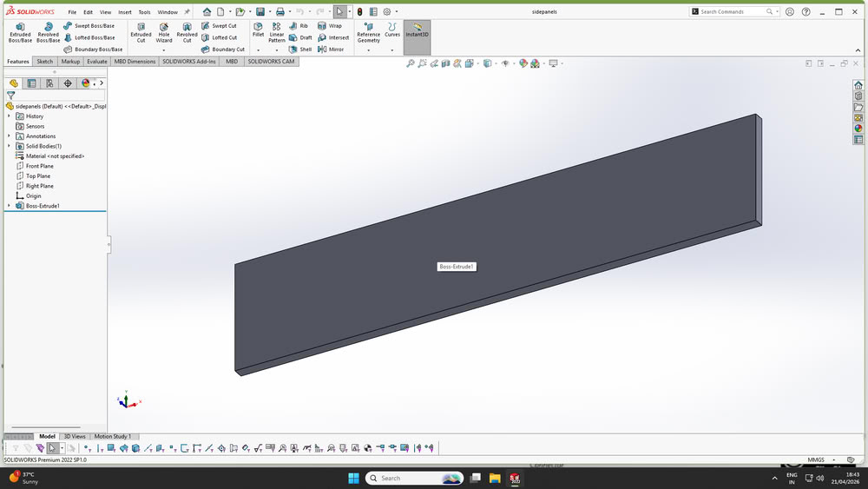Select the Mirror tool
Screen dimensions: 868x489
(x=331, y=50)
